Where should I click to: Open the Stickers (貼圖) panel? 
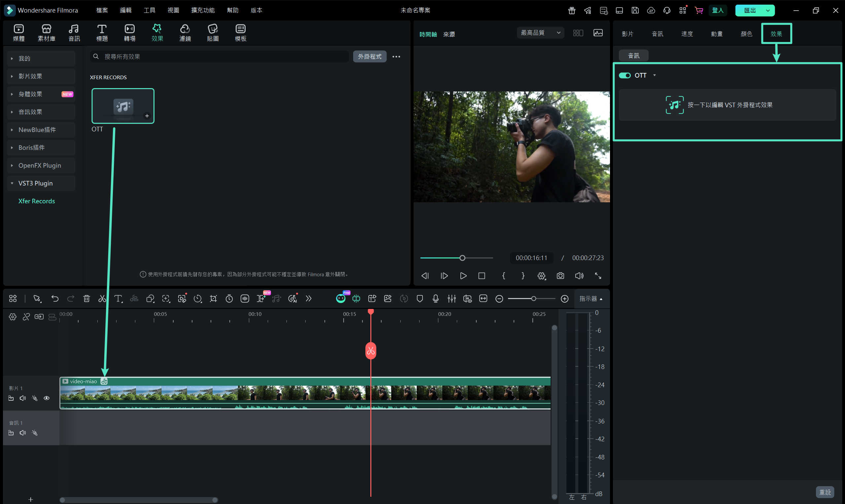coord(213,33)
